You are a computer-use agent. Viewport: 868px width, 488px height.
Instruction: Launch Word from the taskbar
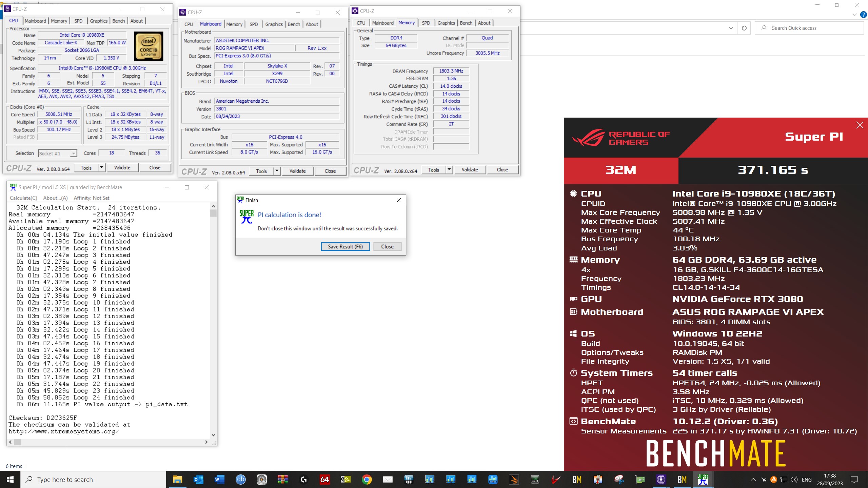click(219, 480)
